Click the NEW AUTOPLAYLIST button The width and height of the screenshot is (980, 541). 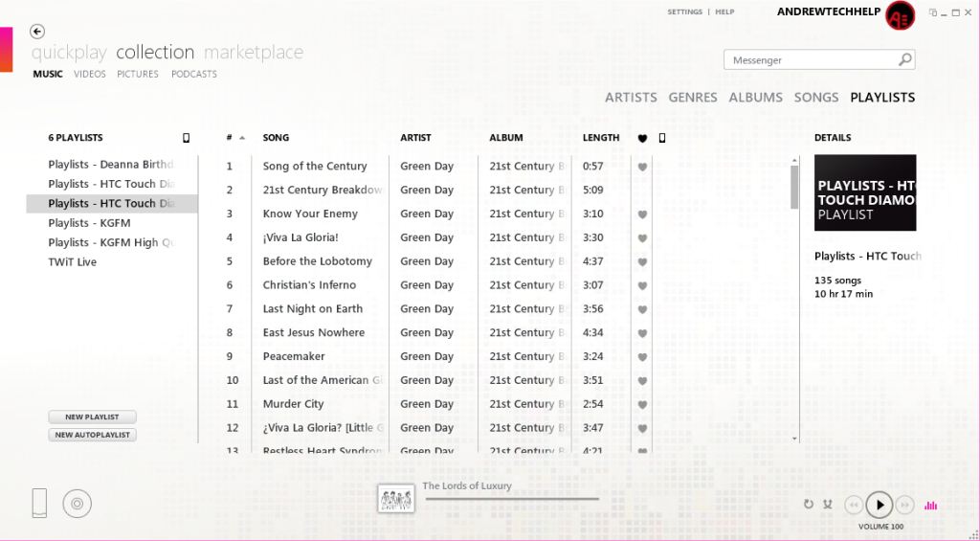pos(92,435)
